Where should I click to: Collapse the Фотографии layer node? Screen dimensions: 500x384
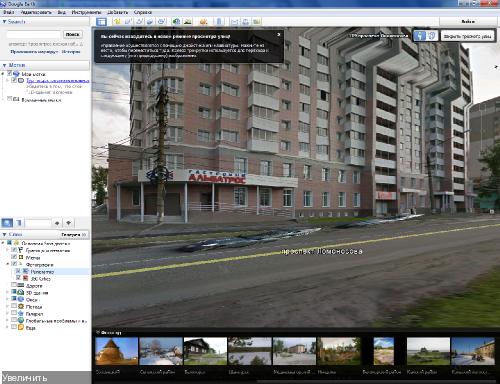[x=8, y=264]
